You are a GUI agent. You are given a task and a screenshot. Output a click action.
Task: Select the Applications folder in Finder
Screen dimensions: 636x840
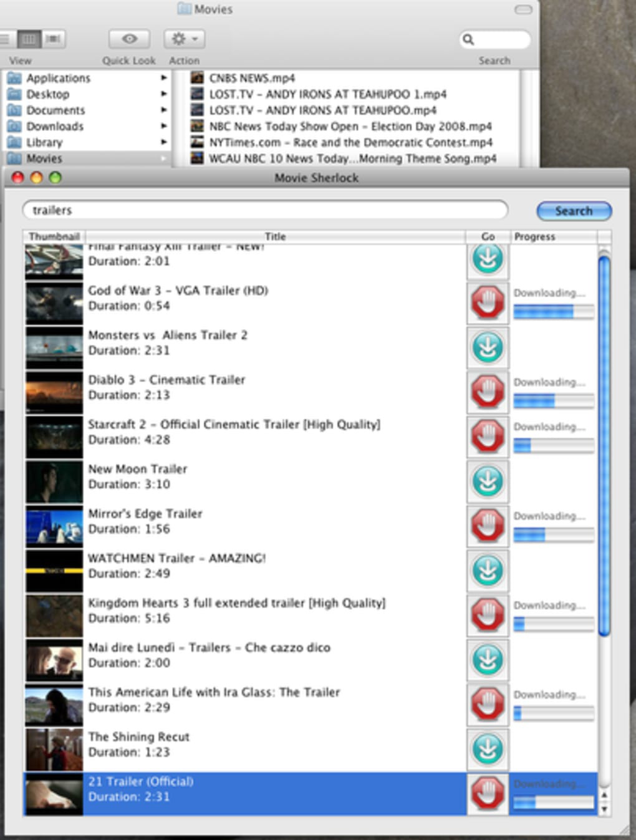[58, 78]
